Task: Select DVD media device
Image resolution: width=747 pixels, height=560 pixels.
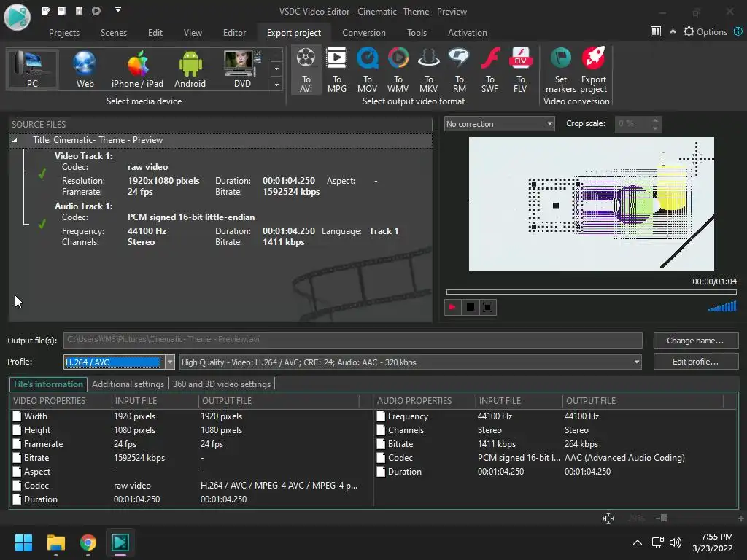Action: point(242,69)
